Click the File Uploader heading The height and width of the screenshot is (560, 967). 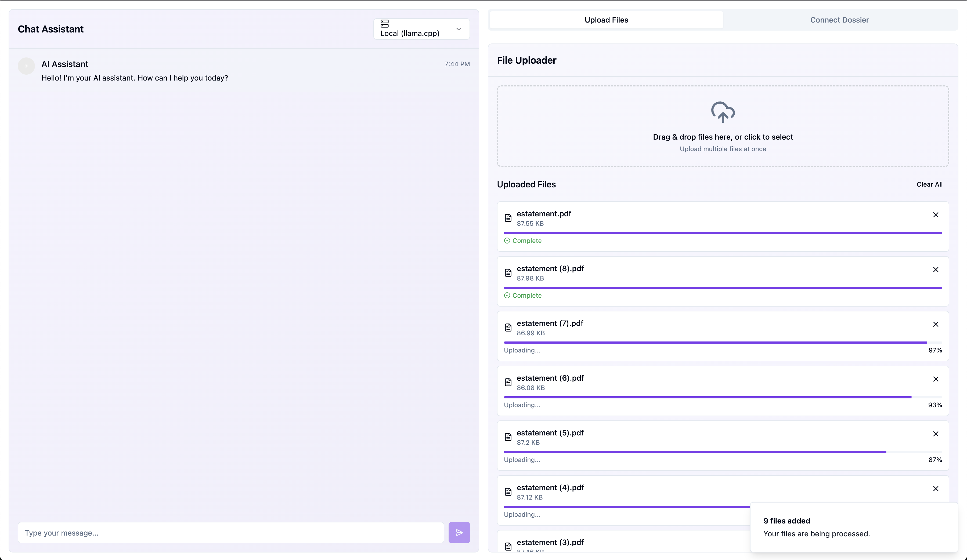click(526, 60)
